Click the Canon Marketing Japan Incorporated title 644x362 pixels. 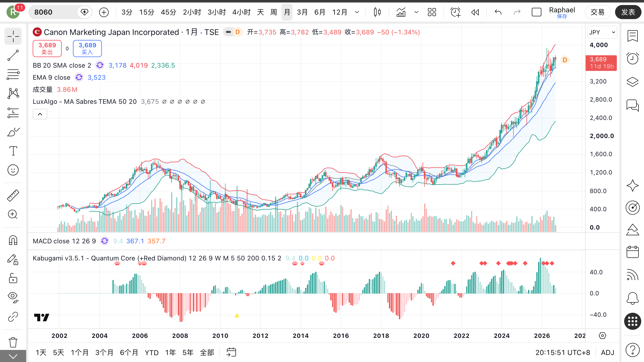click(111, 32)
